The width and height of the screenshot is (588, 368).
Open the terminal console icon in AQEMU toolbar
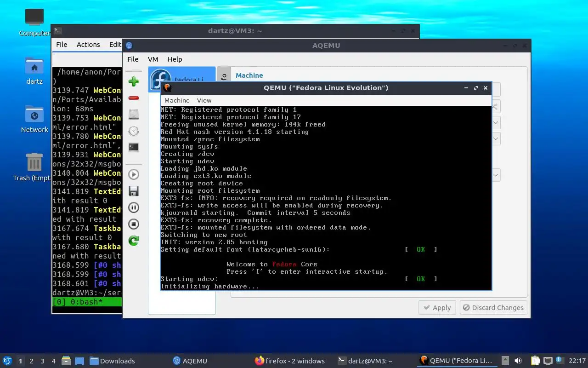pos(134,148)
